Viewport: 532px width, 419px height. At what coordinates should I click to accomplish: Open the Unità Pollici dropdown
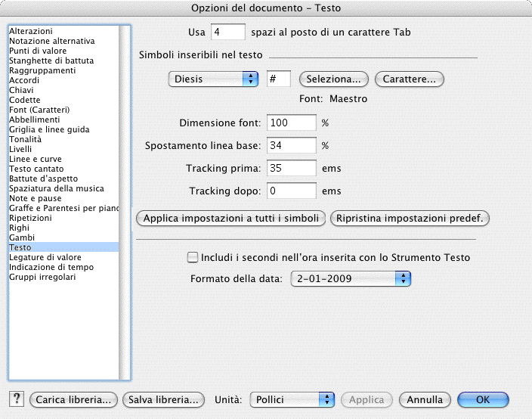click(292, 399)
